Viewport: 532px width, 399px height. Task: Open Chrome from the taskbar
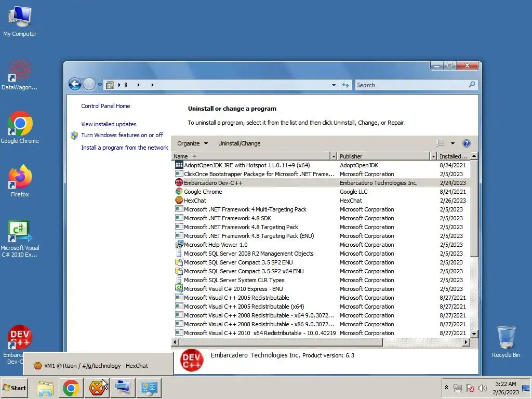(x=71, y=388)
